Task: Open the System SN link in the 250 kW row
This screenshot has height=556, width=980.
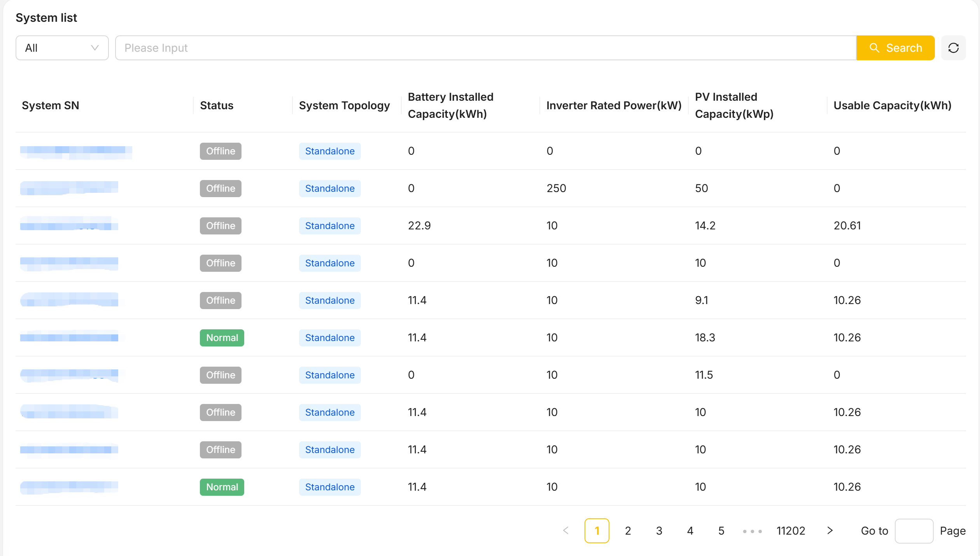Action: [69, 188]
